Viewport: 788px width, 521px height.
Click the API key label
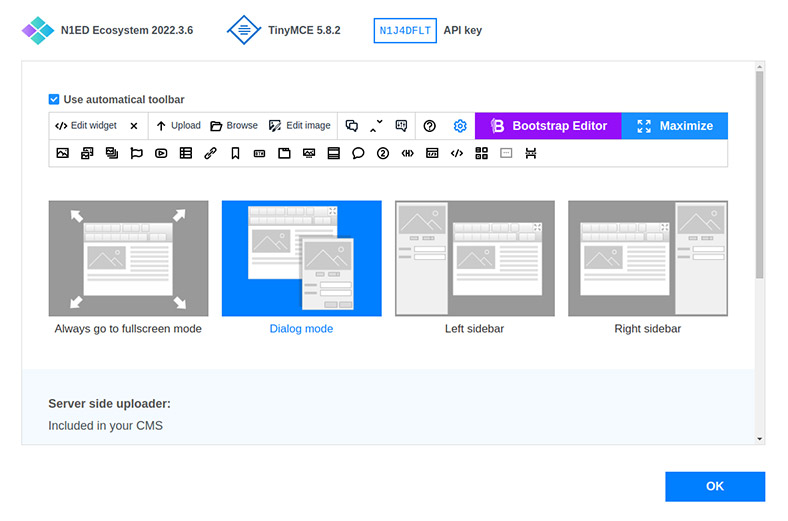tap(463, 31)
